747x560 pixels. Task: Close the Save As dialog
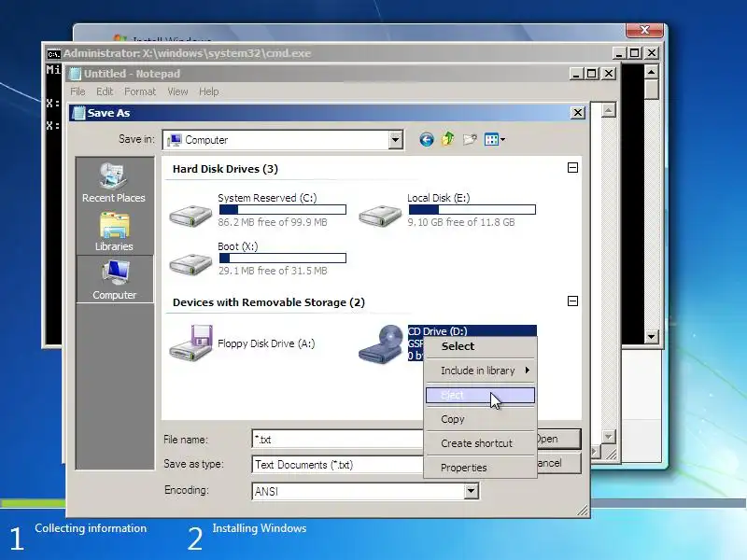(x=577, y=113)
